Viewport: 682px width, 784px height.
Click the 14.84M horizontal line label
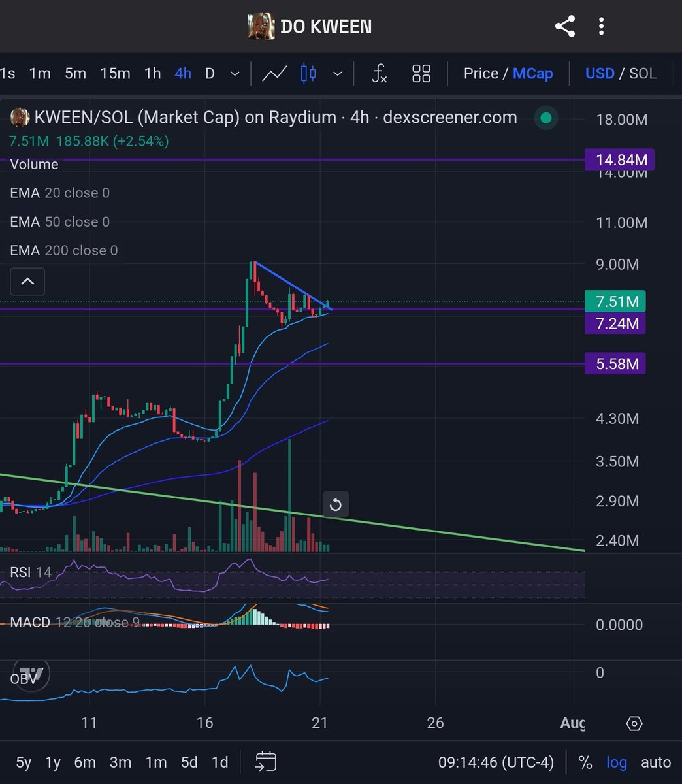click(x=619, y=160)
